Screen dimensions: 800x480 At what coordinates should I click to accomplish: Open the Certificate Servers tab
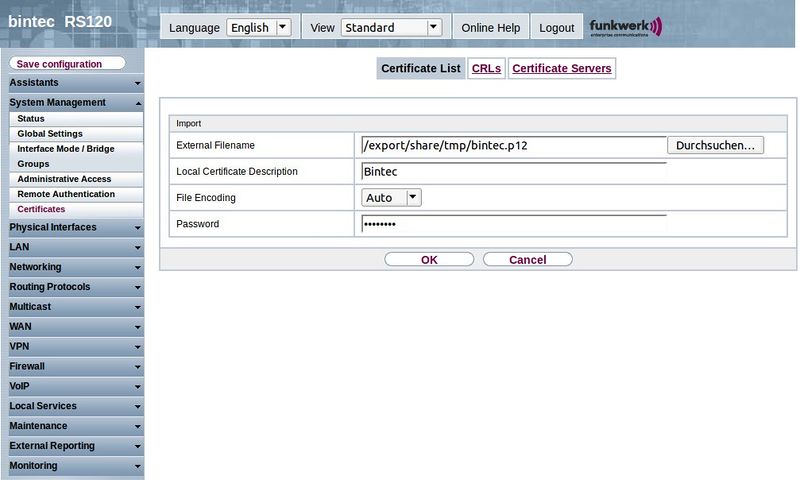(561, 68)
